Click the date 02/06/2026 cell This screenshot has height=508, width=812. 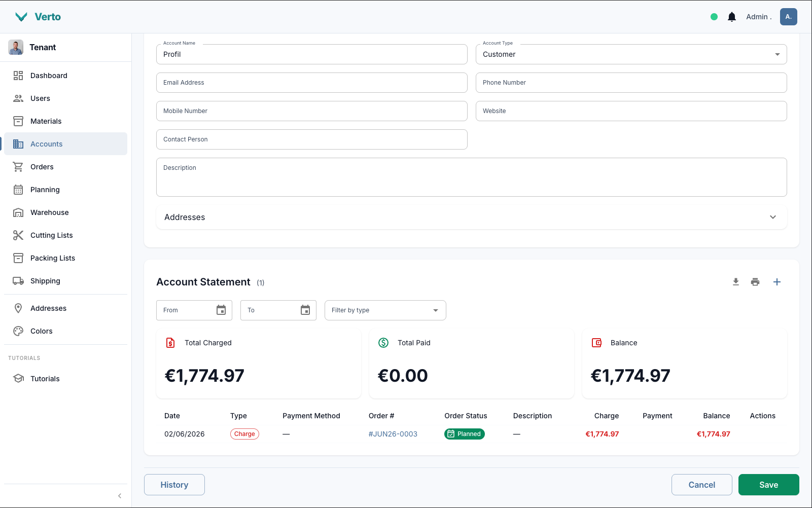[x=185, y=434]
